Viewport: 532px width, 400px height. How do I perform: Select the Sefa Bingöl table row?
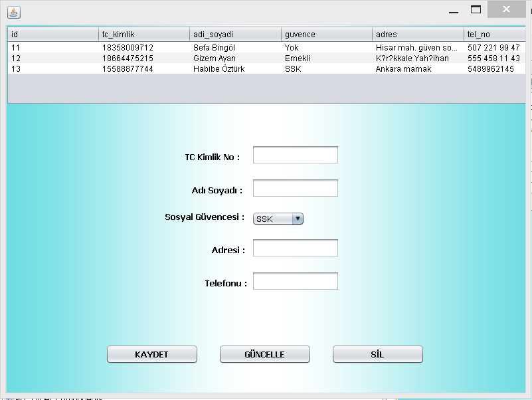[x=214, y=48]
